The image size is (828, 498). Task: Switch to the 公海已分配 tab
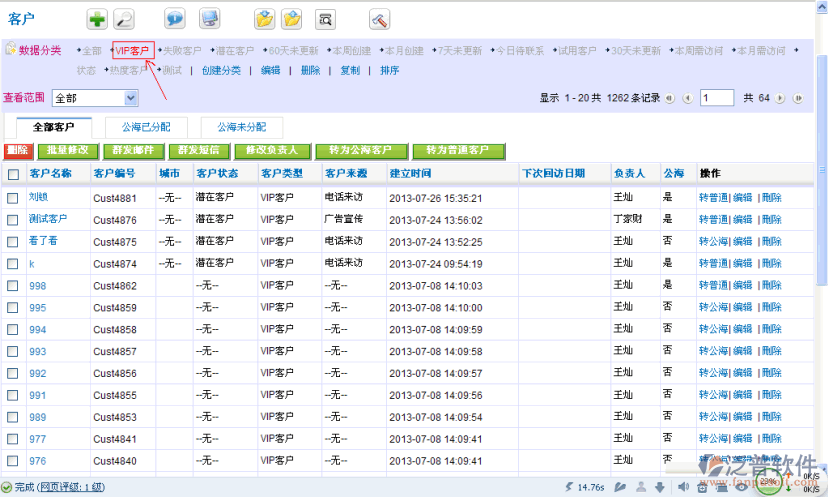click(146, 127)
